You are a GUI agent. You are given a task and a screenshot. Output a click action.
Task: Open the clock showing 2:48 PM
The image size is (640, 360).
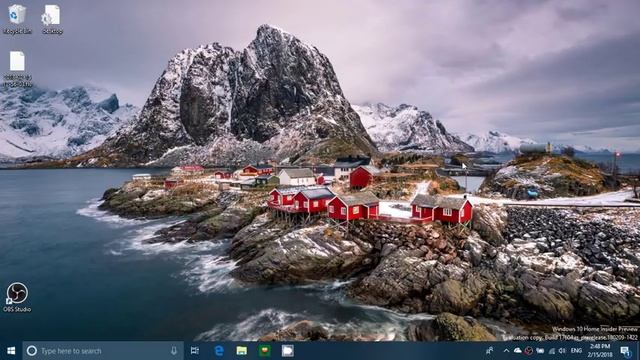[600, 351]
